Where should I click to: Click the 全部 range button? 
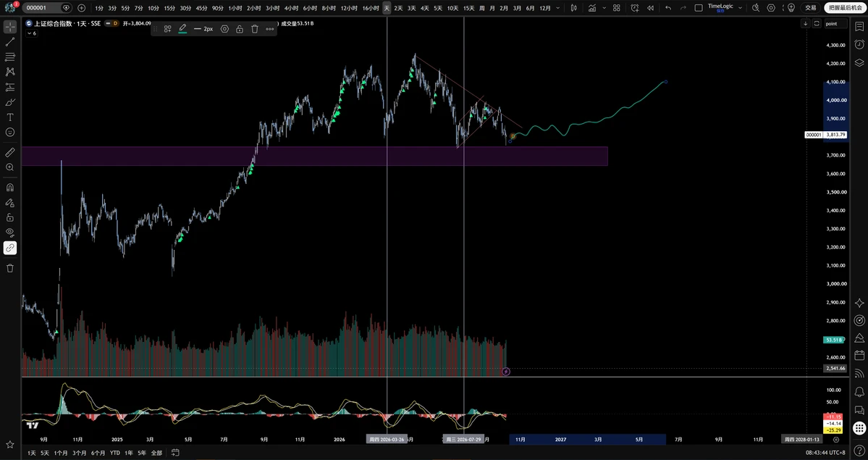156,453
